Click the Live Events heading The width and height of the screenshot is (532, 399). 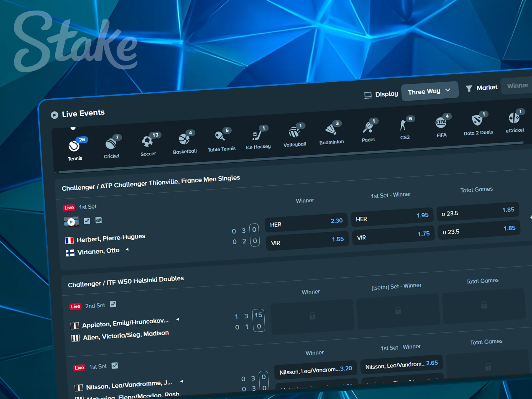83,113
